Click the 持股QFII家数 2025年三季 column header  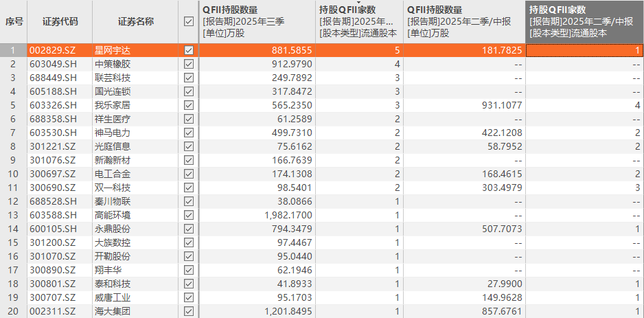(359, 21)
